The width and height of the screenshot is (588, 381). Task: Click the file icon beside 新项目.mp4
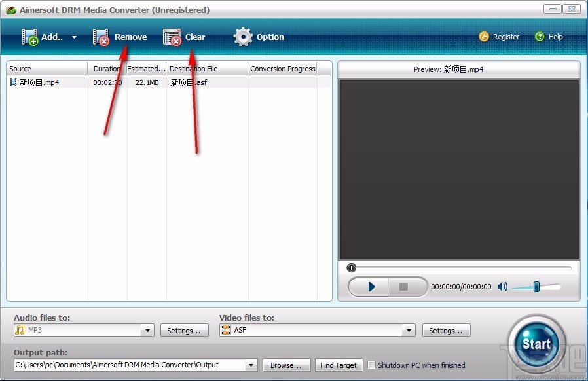coord(14,82)
